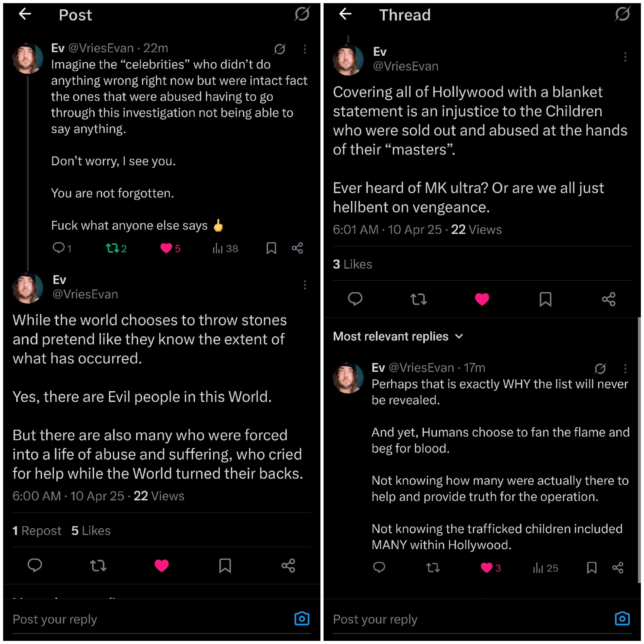The height and width of the screenshot is (644, 644).
Task: Open three-dot menu on Thread main post
Action: click(x=625, y=57)
